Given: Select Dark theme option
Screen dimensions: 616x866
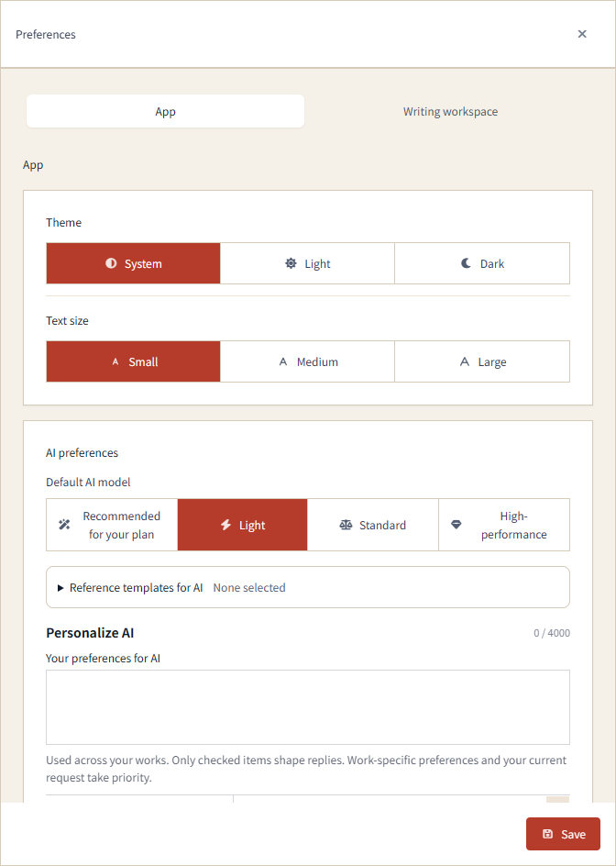Looking at the screenshot, I should pos(482,263).
